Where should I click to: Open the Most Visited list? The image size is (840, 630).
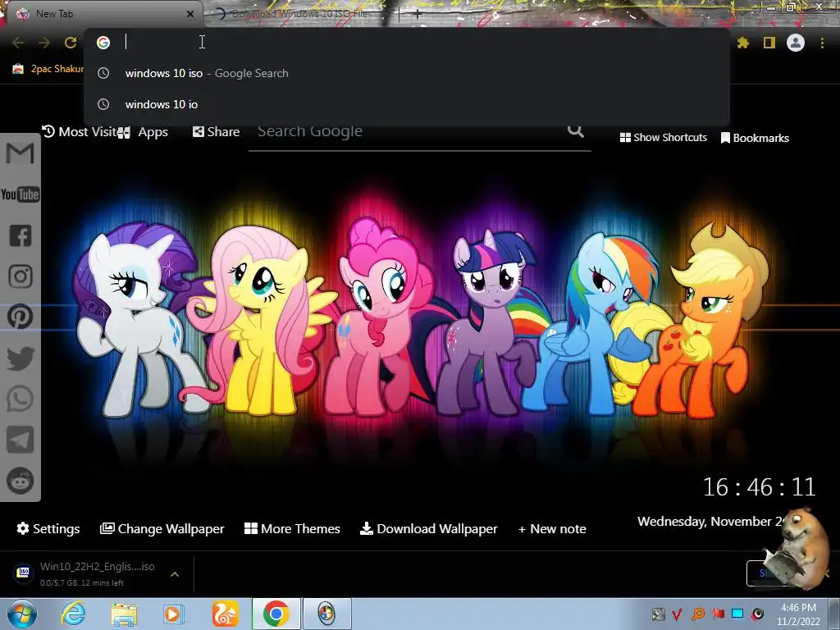coord(80,132)
